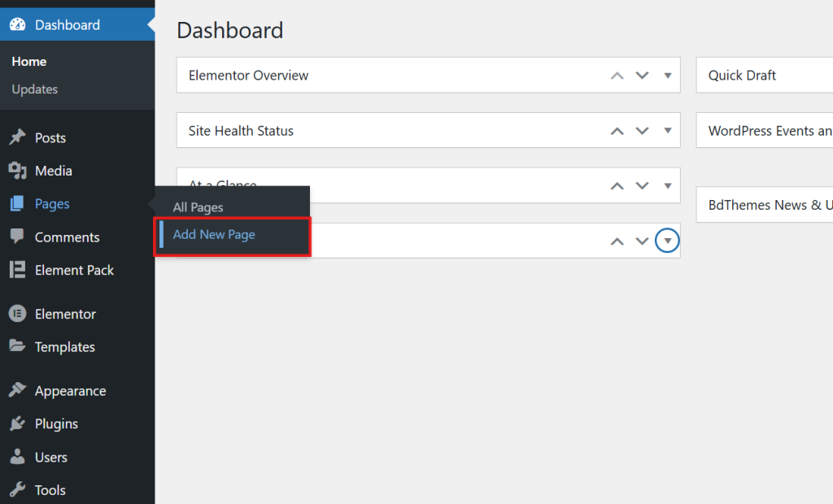Click the Element Pack logo icon

pyautogui.click(x=17, y=270)
